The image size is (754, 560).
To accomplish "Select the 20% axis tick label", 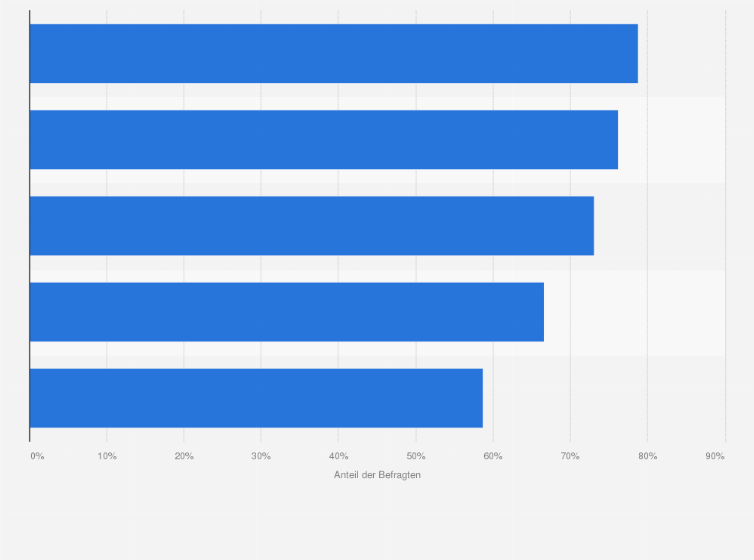I will point(184,456).
